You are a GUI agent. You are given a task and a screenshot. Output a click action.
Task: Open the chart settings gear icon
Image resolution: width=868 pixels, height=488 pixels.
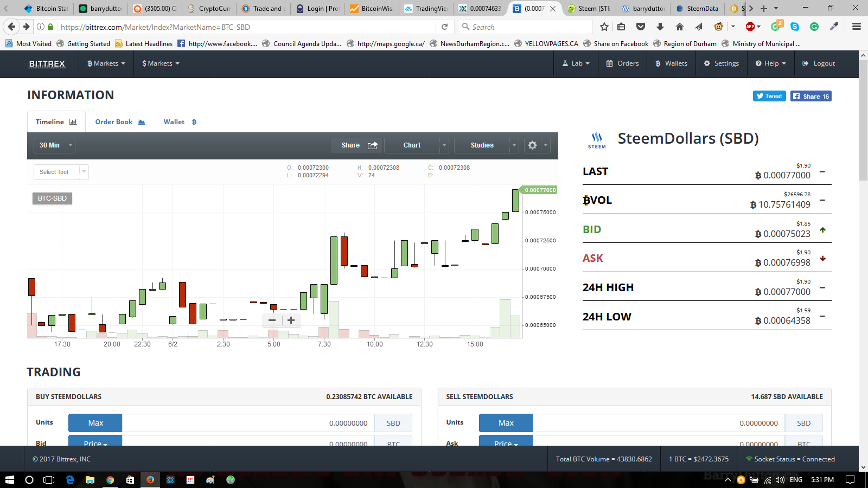tap(532, 145)
